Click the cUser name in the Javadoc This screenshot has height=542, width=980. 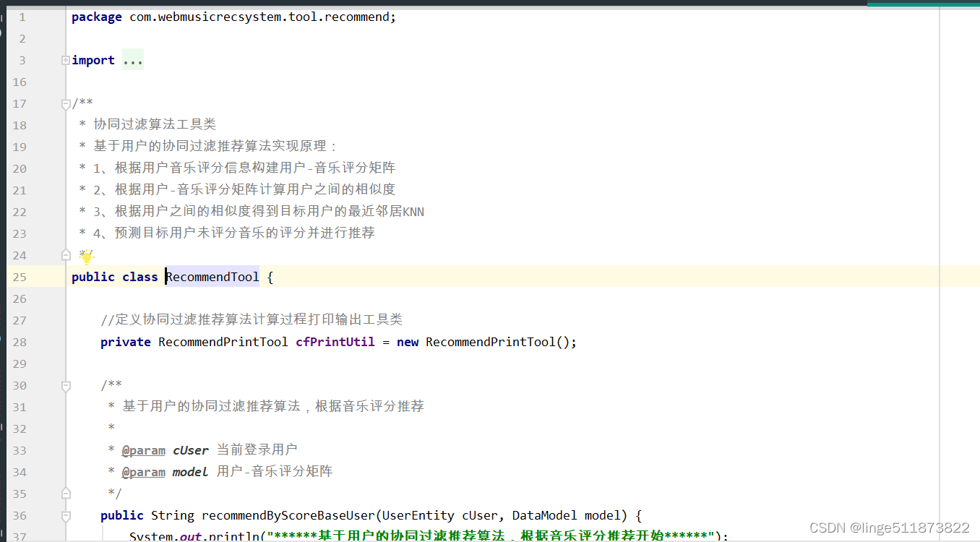coord(191,450)
